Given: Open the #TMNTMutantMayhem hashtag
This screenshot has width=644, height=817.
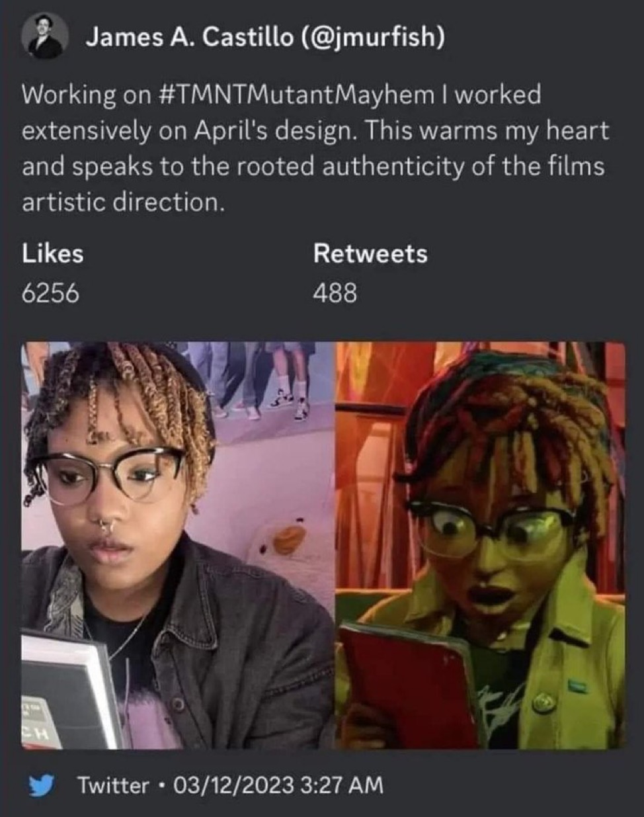Looking at the screenshot, I should click(294, 95).
